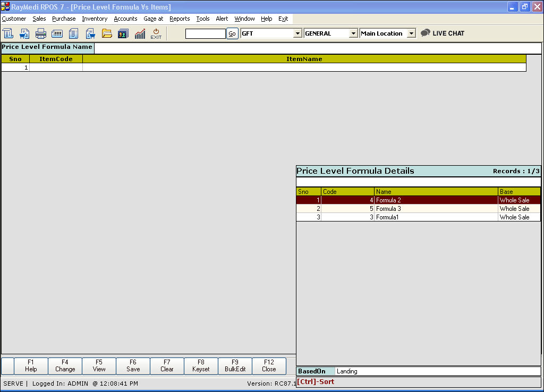Screen dimensions: 544x392
Task: Restore down the inner child window
Action: (x=524, y=6)
